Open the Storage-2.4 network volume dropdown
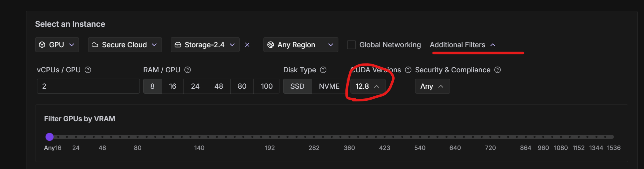 click(205, 45)
